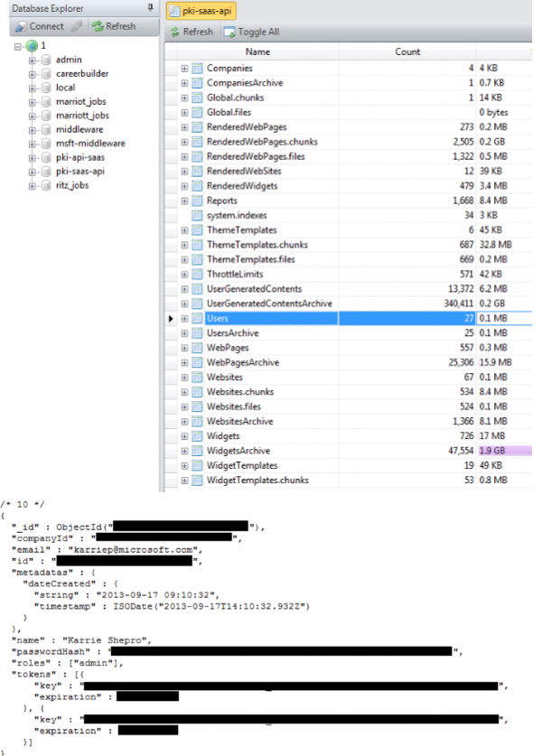Sort by the Count column header
The width and height of the screenshot is (542, 756).
click(x=407, y=51)
